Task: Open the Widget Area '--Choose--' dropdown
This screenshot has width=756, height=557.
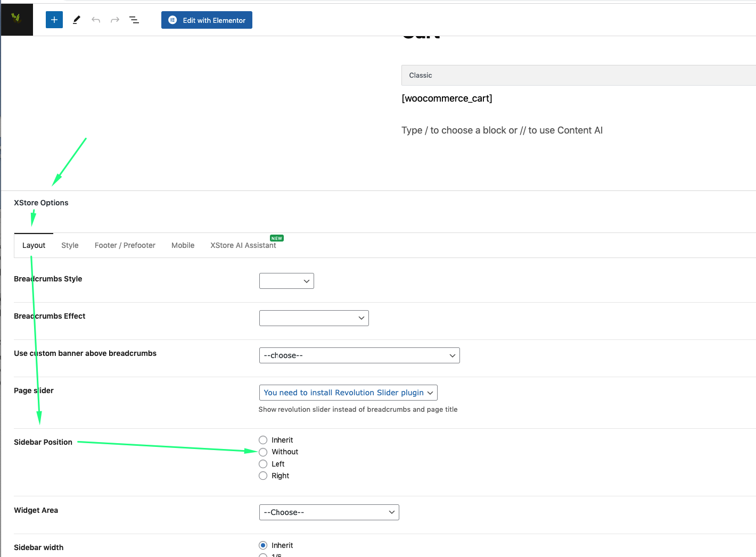Action: pos(329,512)
